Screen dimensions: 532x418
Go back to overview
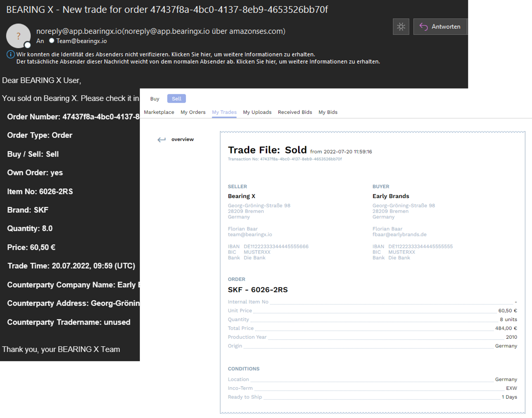[x=182, y=139]
